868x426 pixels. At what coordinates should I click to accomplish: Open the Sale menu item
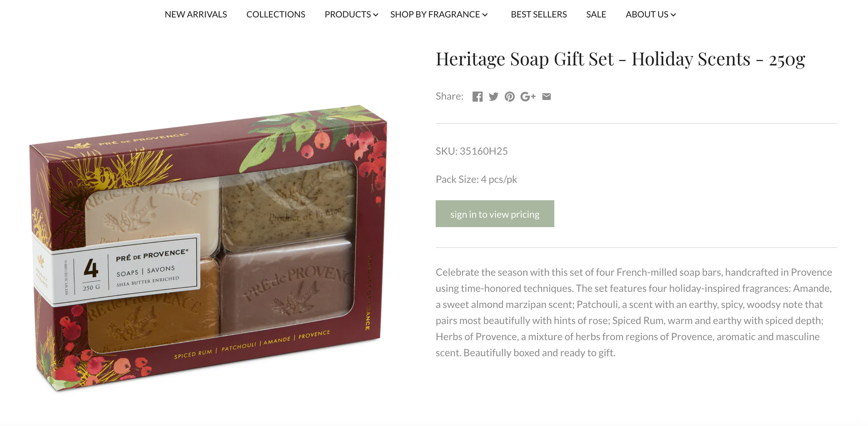596,14
